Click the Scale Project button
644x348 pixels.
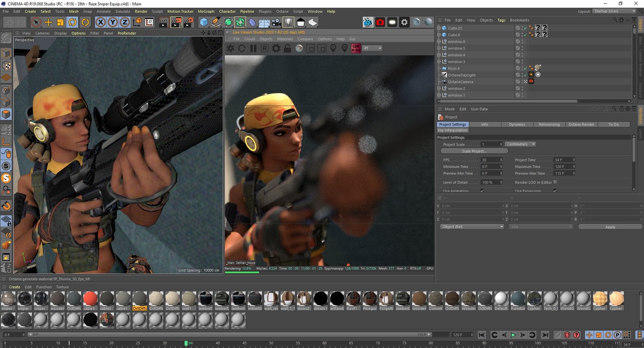(x=474, y=151)
